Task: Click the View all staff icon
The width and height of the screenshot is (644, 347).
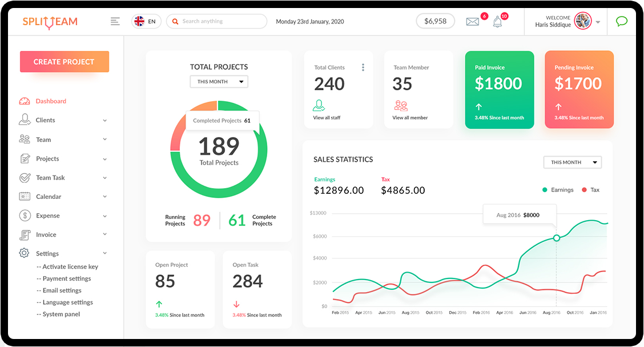Action: click(319, 106)
